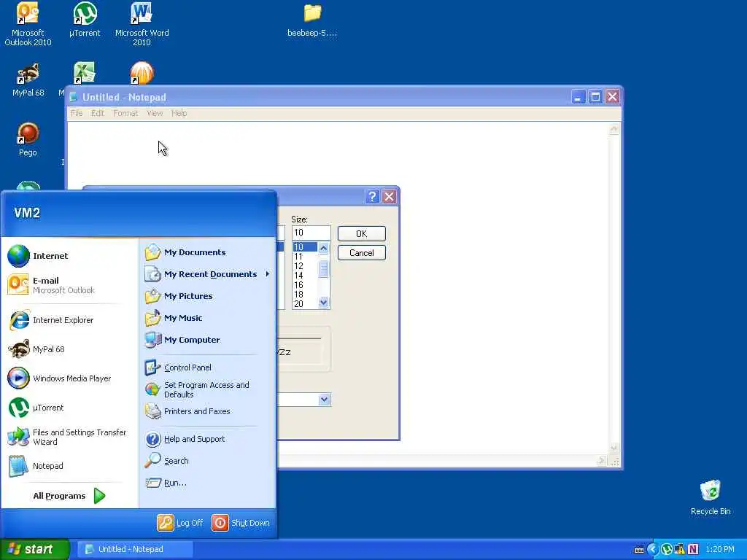Open Internet from Start menu

69,256
